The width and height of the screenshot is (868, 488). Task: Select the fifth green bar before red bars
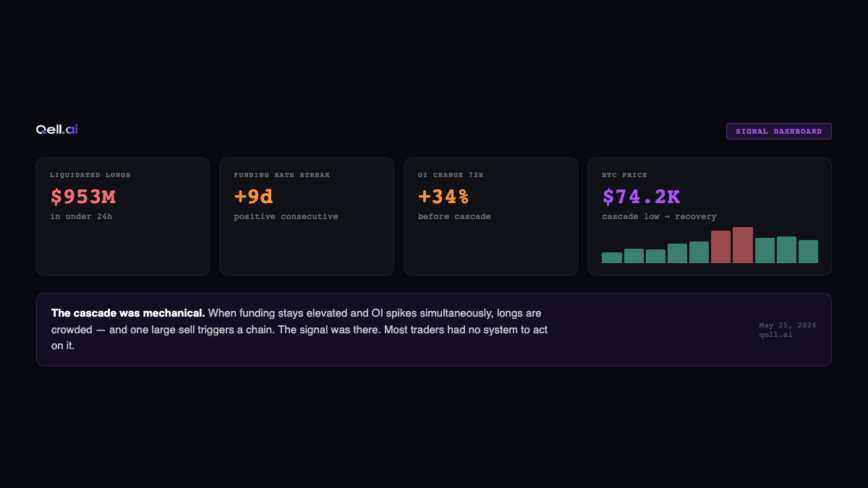[x=699, y=252]
